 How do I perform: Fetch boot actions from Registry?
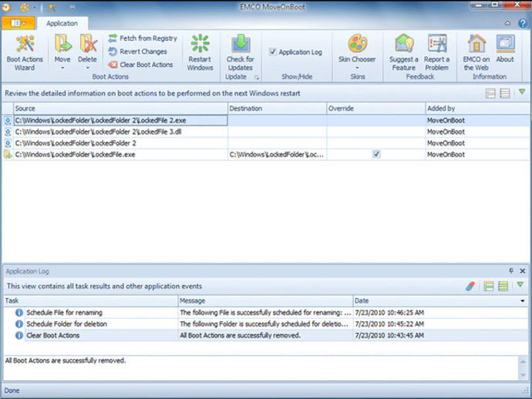click(x=143, y=39)
